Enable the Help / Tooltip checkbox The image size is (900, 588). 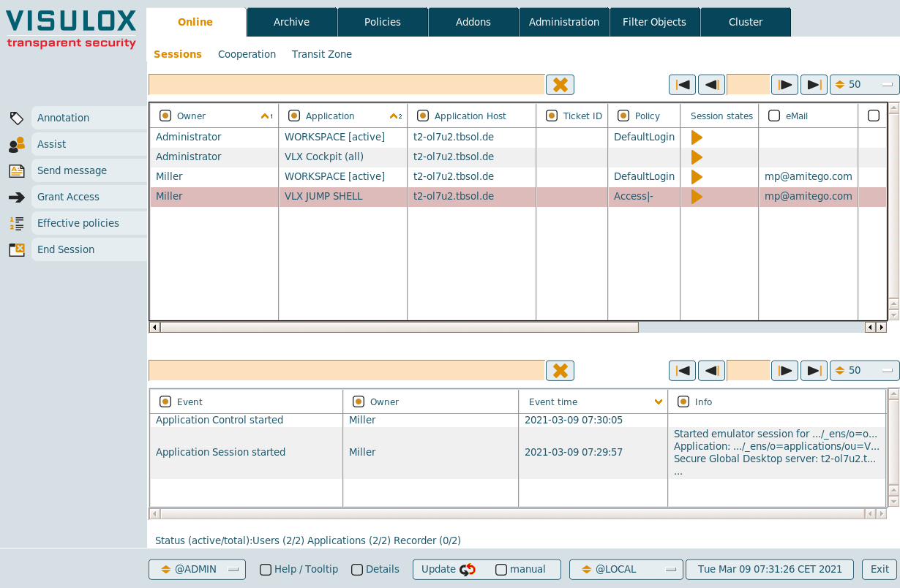(x=266, y=570)
